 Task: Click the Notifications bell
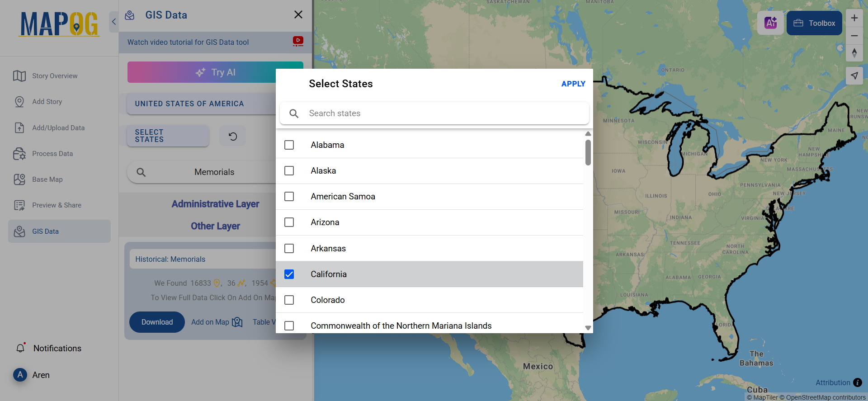21,348
